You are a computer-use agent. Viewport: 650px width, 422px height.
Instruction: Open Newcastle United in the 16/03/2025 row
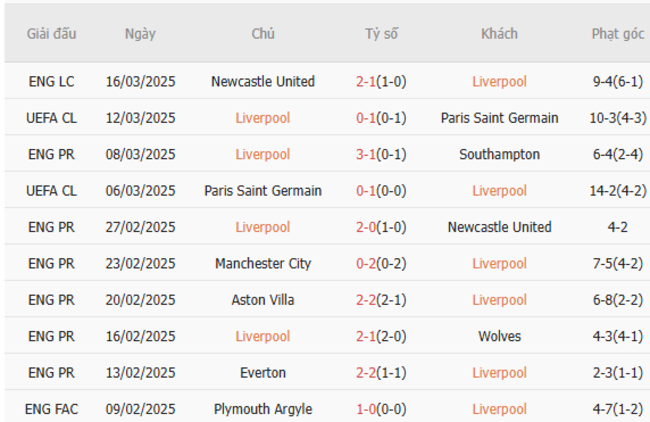(x=263, y=82)
